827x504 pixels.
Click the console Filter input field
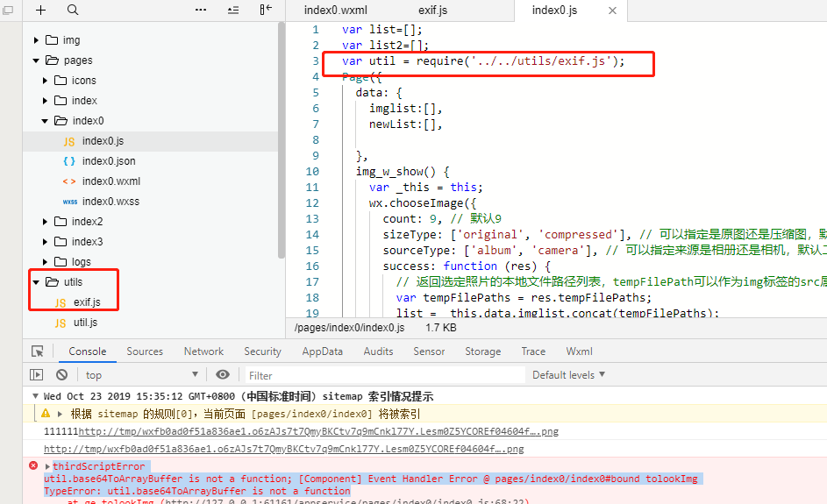click(385, 375)
